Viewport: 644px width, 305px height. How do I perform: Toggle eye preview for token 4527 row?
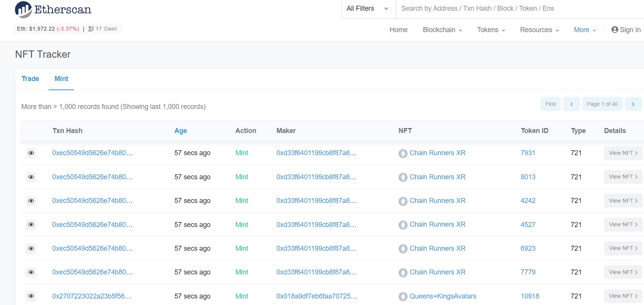[31, 225]
